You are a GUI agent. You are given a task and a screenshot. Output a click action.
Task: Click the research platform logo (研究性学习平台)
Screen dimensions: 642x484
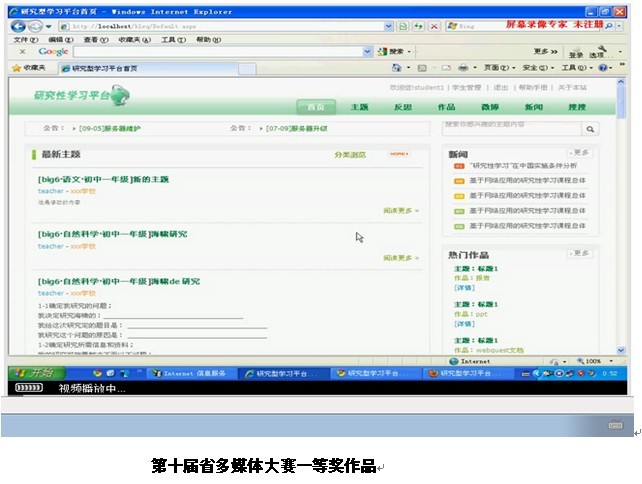(x=82, y=96)
